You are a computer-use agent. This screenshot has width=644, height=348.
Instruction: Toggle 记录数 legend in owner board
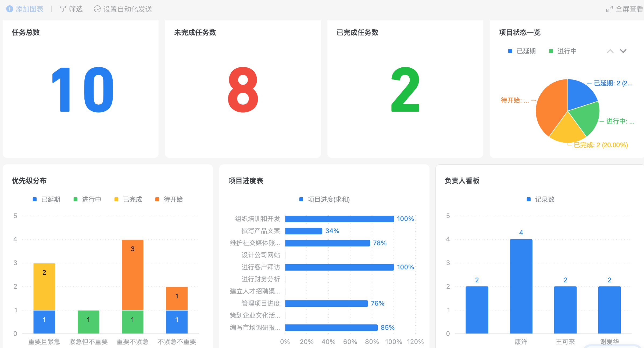pos(544,200)
